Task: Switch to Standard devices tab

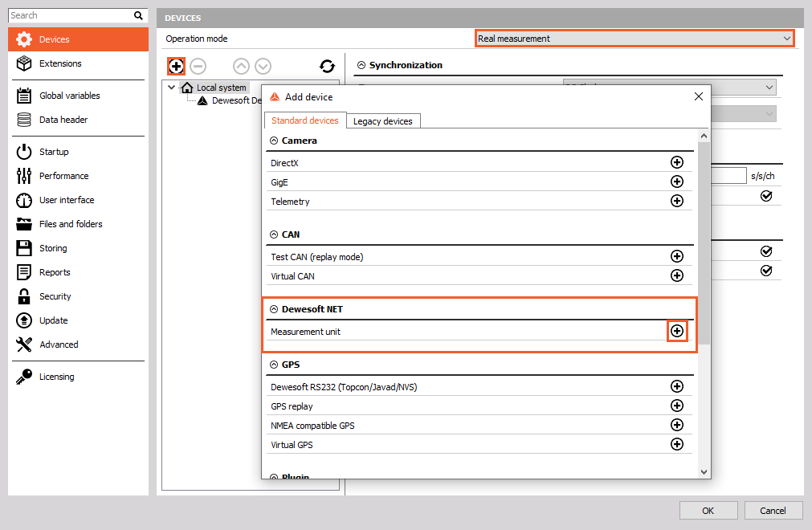Action: tap(305, 120)
